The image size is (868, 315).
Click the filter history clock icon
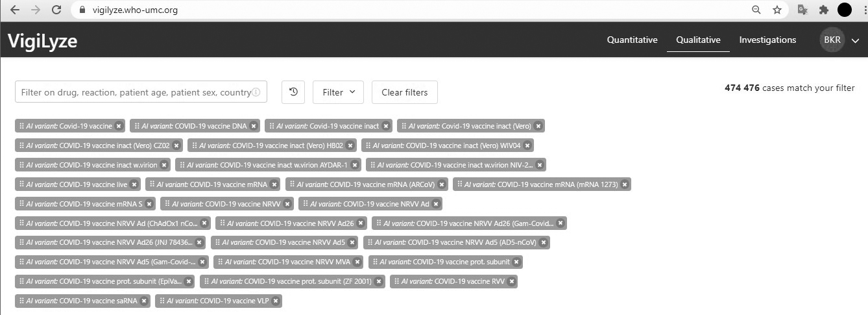coord(293,92)
